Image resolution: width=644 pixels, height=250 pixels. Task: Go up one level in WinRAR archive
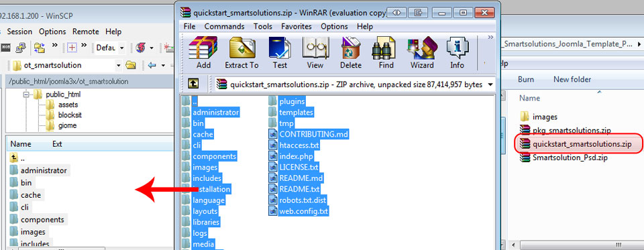pos(193,84)
